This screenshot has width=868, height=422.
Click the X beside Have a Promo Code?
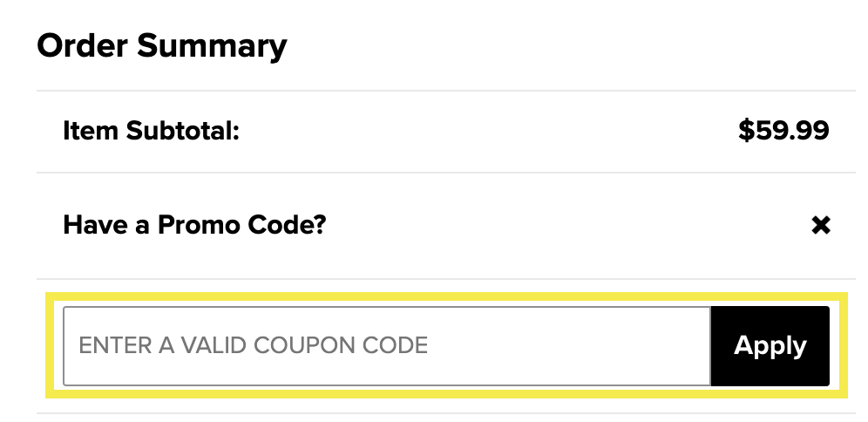820,227
